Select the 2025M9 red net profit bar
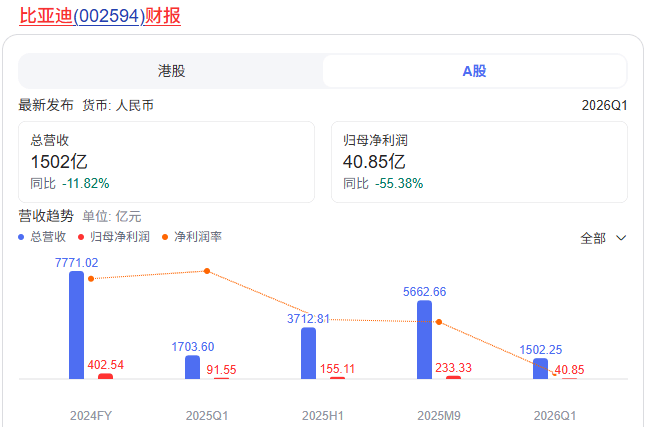The width and height of the screenshot is (650, 427). click(x=454, y=377)
